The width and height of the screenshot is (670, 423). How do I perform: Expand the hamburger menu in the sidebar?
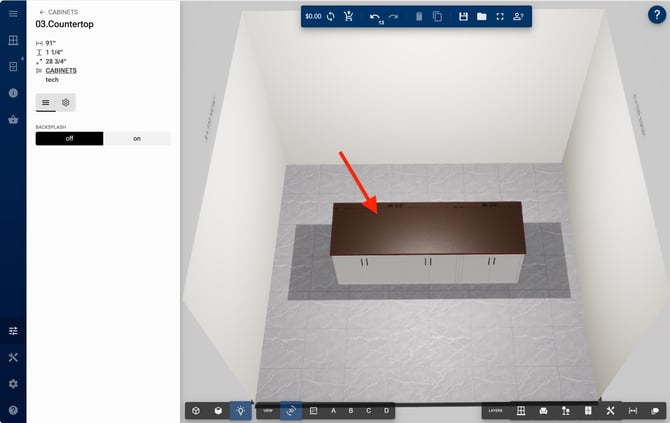tap(13, 14)
